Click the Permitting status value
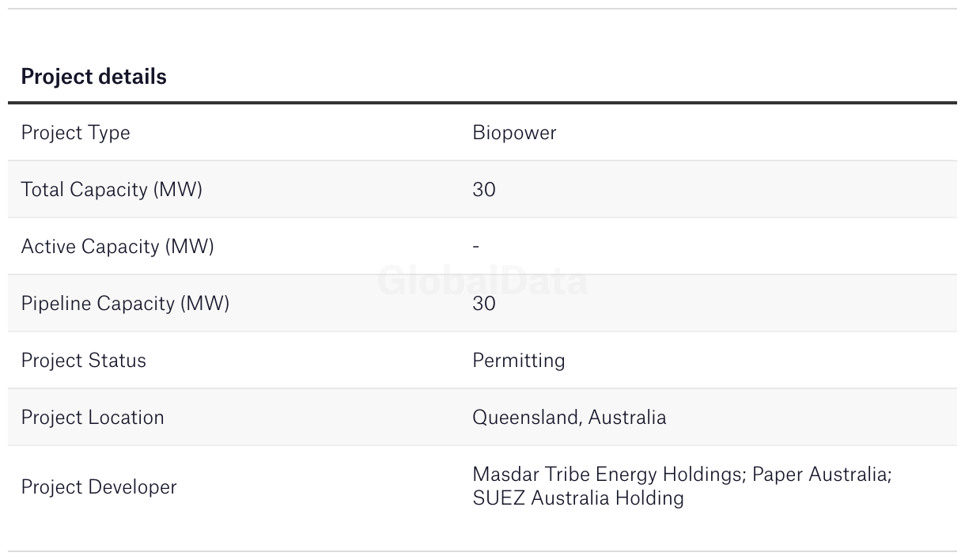 [x=519, y=361]
